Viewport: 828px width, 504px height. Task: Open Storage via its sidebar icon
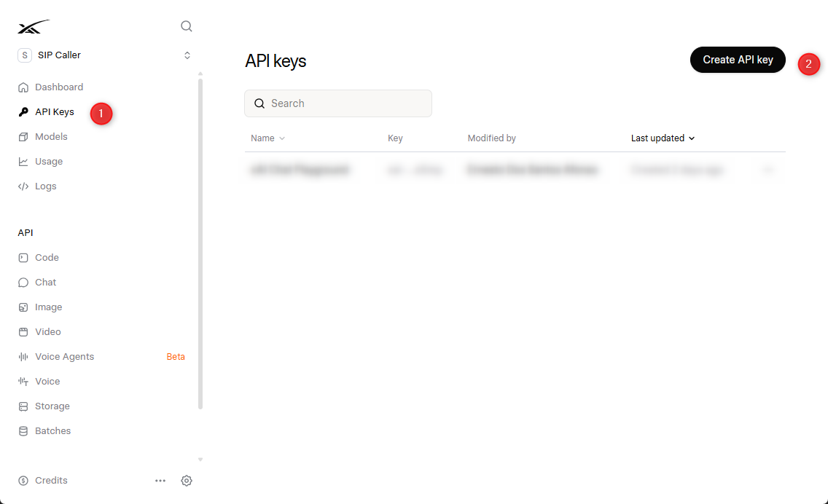click(23, 406)
